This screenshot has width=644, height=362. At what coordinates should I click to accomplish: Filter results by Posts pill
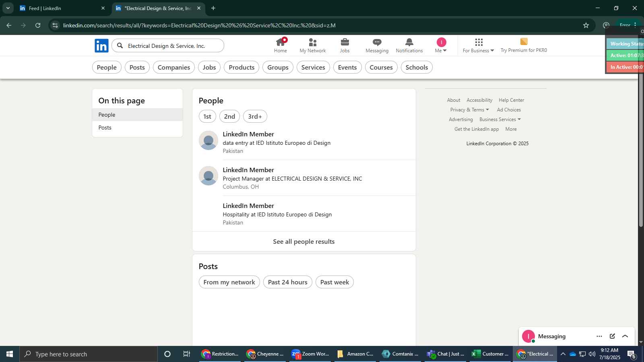137,67
